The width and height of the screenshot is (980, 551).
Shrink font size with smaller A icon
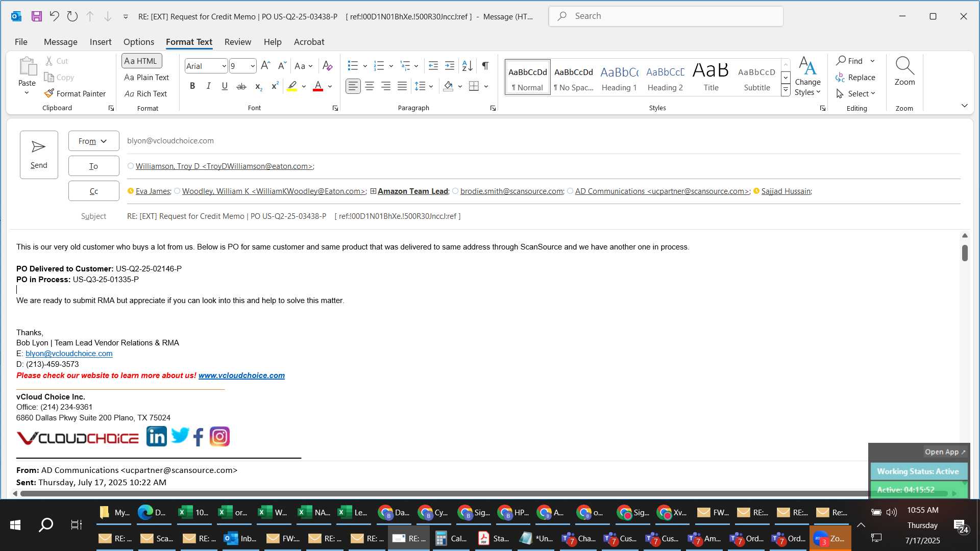282,66
